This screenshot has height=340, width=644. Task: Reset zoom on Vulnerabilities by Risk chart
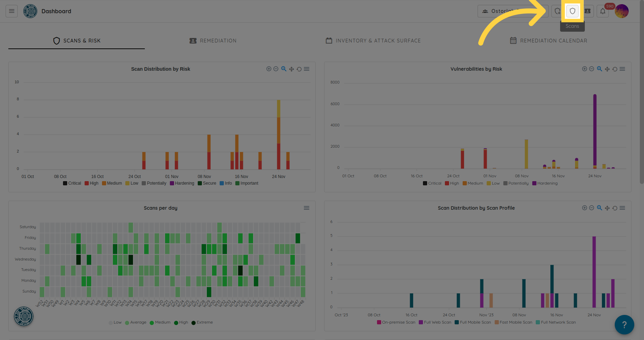[615, 69]
